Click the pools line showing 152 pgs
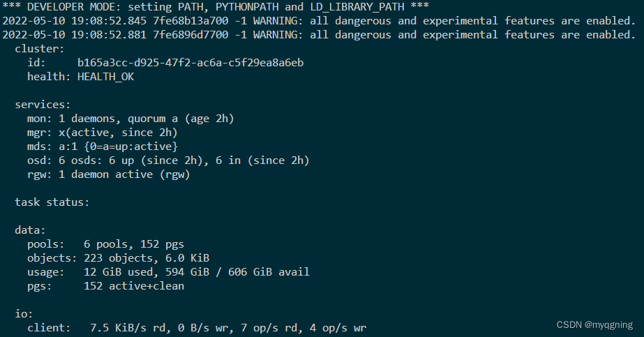The image size is (644, 337). [105, 244]
